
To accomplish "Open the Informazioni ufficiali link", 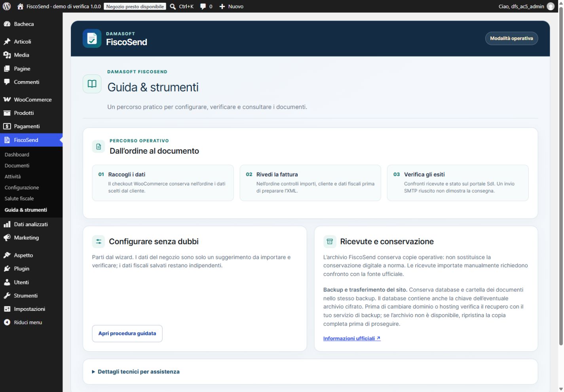I will click(x=352, y=339).
